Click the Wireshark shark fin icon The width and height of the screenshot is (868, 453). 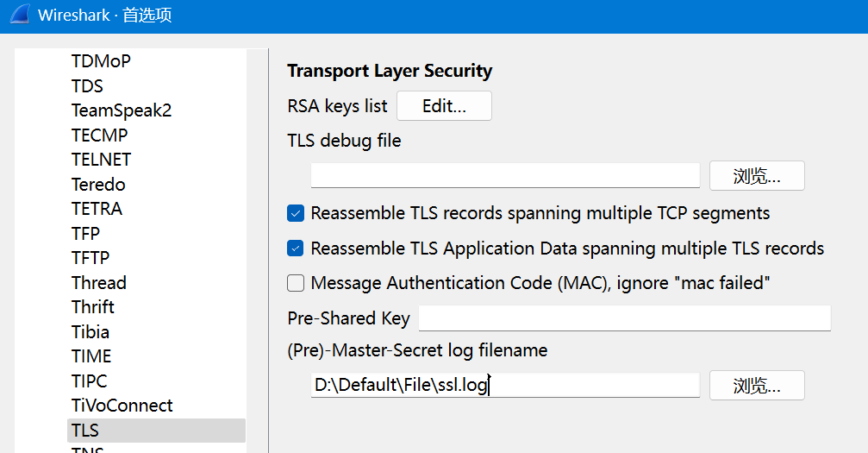(19, 16)
